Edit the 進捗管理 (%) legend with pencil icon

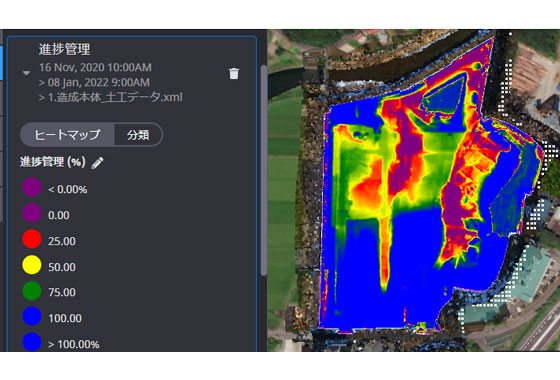pos(97,163)
